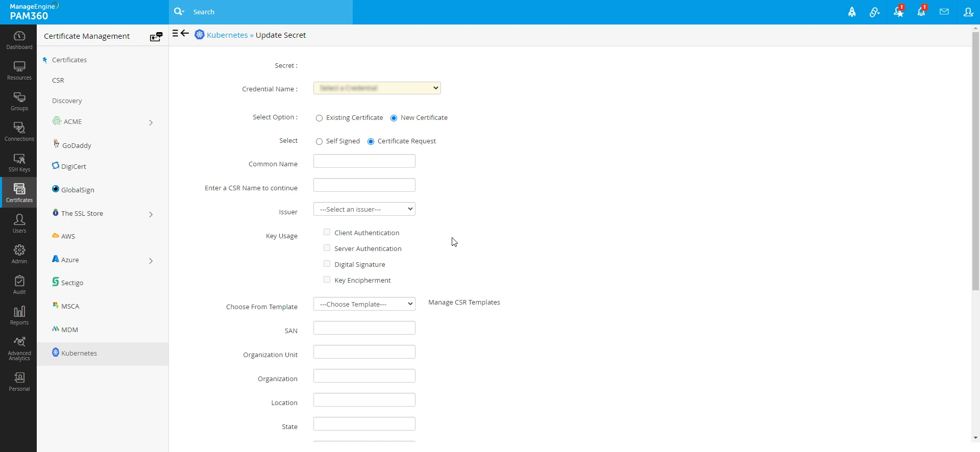Click the Kubernetes breadcrumb link
Image resolution: width=980 pixels, height=452 pixels.
pyautogui.click(x=227, y=35)
